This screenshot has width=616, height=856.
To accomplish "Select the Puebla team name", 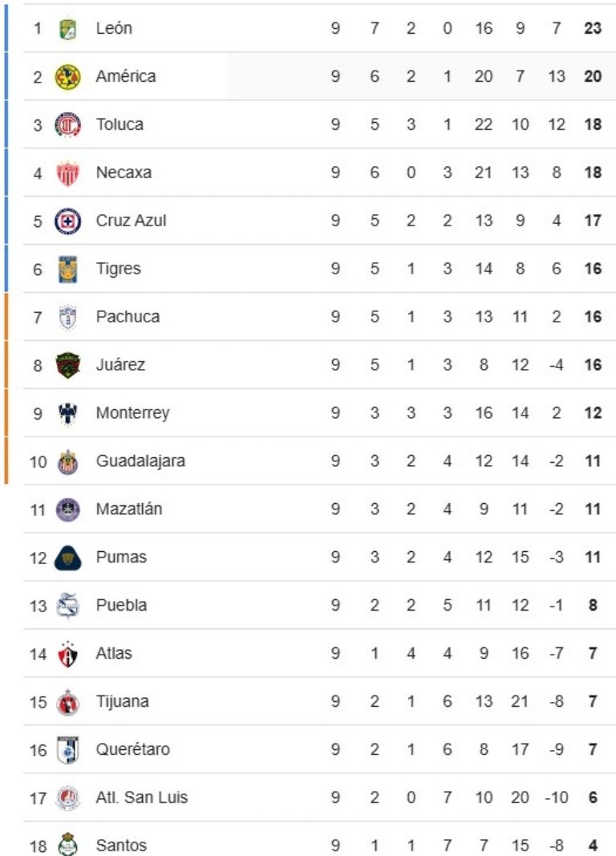I will (x=121, y=606).
